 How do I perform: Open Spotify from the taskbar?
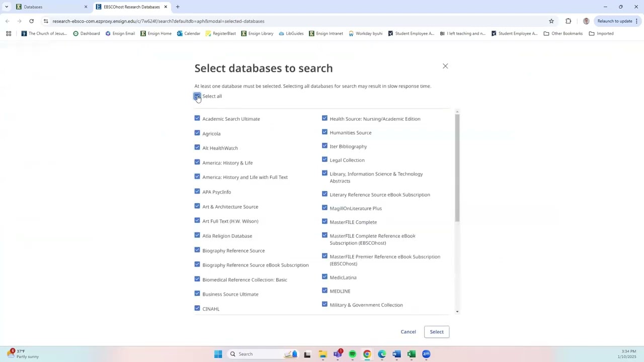352,354
